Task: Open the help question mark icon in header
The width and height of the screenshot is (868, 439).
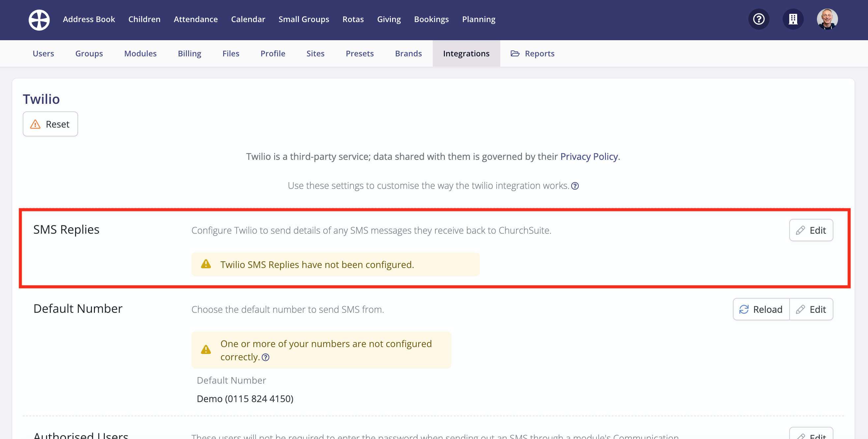Action: [x=759, y=19]
